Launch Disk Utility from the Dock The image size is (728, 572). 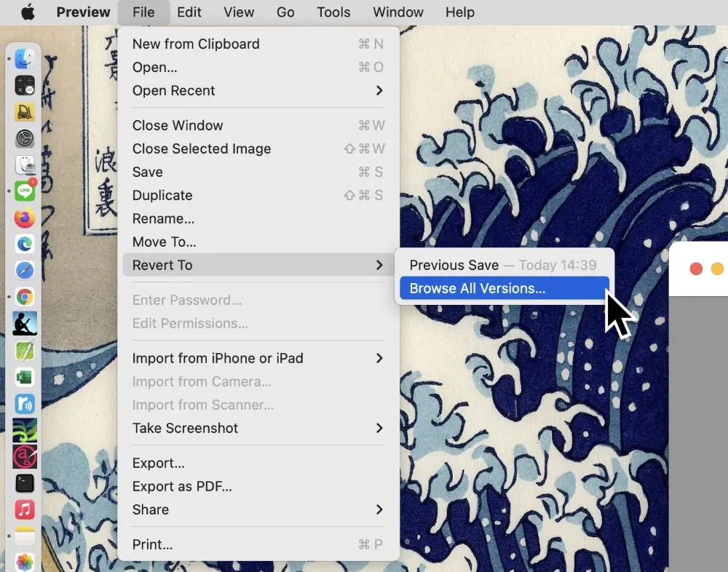click(x=24, y=164)
